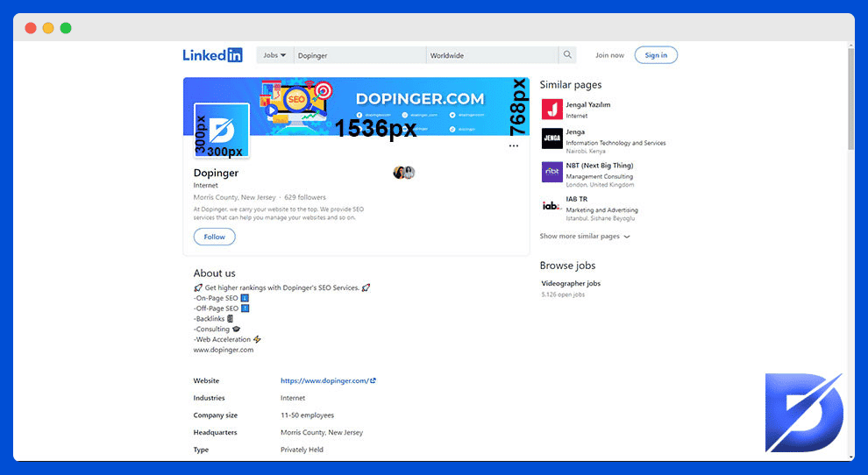Image resolution: width=868 pixels, height=475 pixels.
Task: Click the www.dopinger.com text in About us
Action: (223, 350)
